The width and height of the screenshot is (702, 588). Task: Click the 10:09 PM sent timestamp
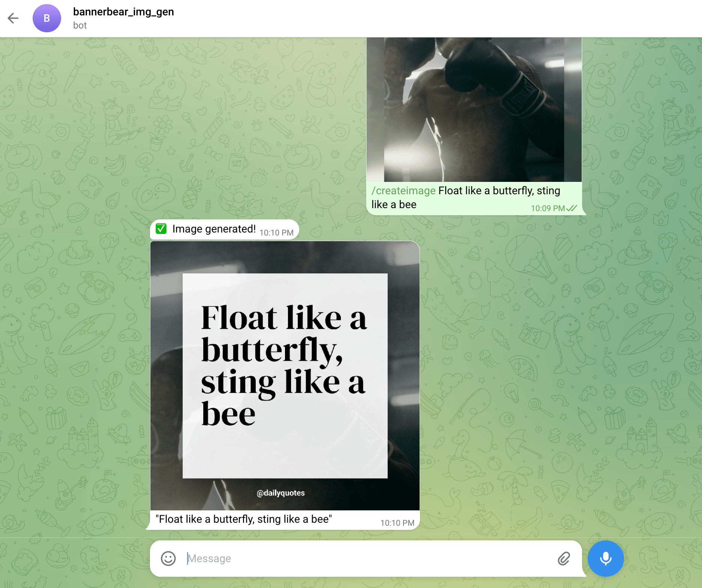547,208
